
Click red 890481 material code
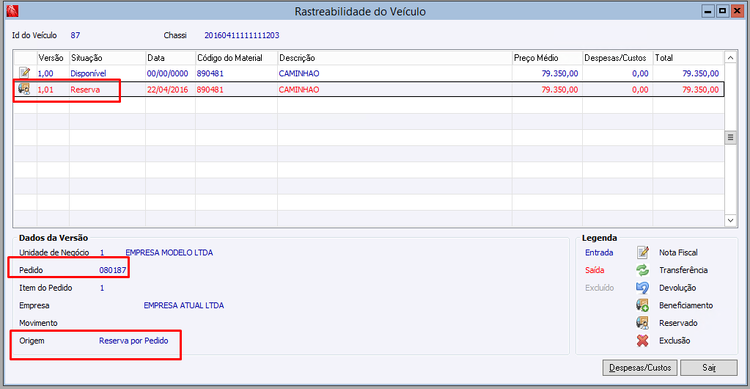coord(210,89)
